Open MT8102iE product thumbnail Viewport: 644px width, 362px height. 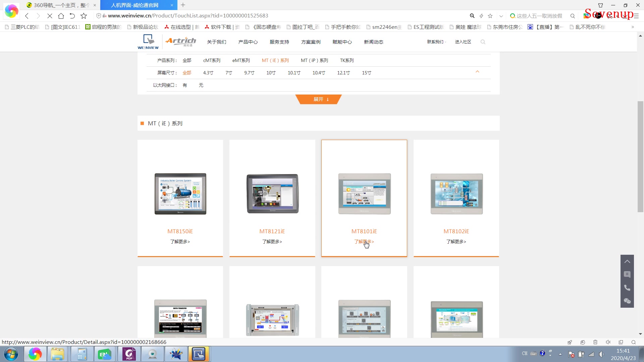[457, 194]
